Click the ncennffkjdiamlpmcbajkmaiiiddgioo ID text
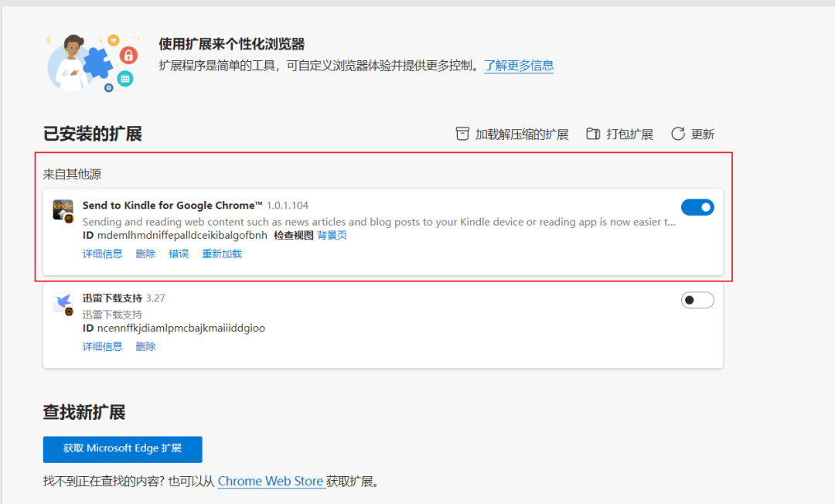 (181, 328)
